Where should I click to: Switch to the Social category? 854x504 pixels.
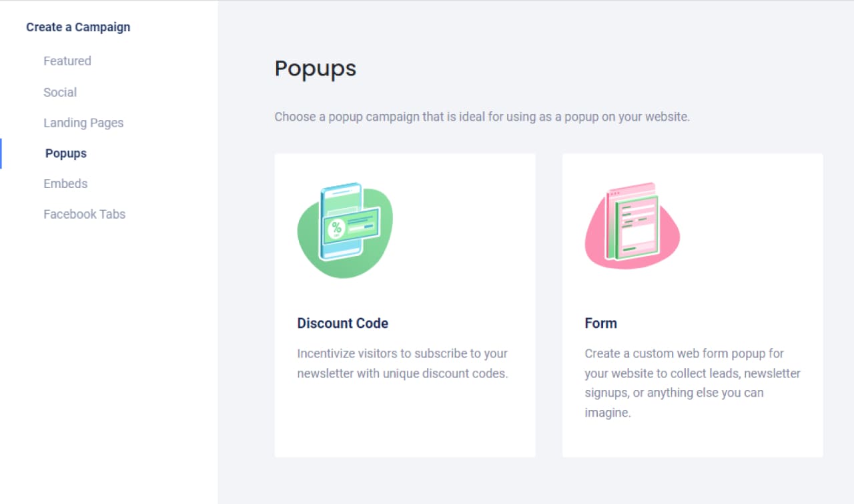[x=60, y=93]
